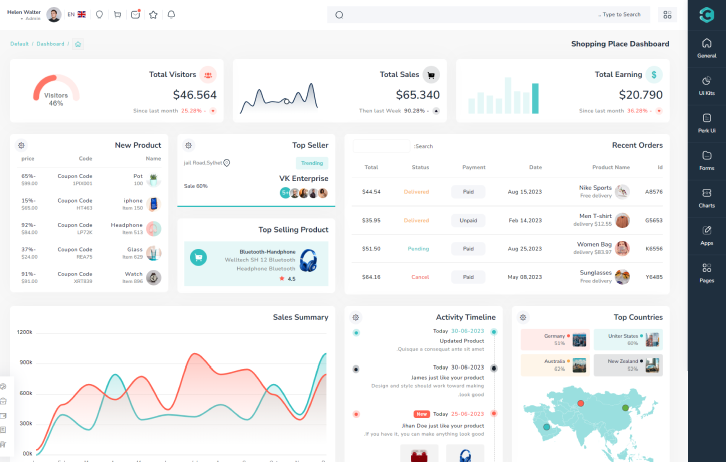Click the grid apps icon beside search
The width and height of the screenshot is (726, 462).
668,15
